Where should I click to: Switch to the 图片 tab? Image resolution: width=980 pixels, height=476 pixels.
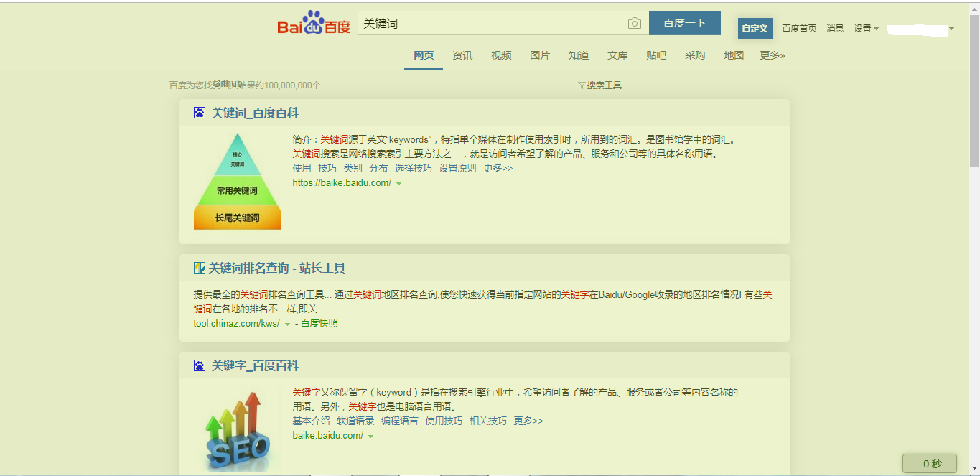[540, 55]
